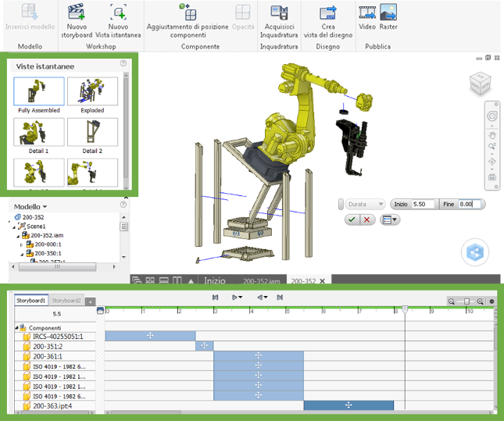Select IRCS-40255051:1 row in storyboard
Image resolution: width=504 pixels, height=421 pixels.
click(55, 337)
